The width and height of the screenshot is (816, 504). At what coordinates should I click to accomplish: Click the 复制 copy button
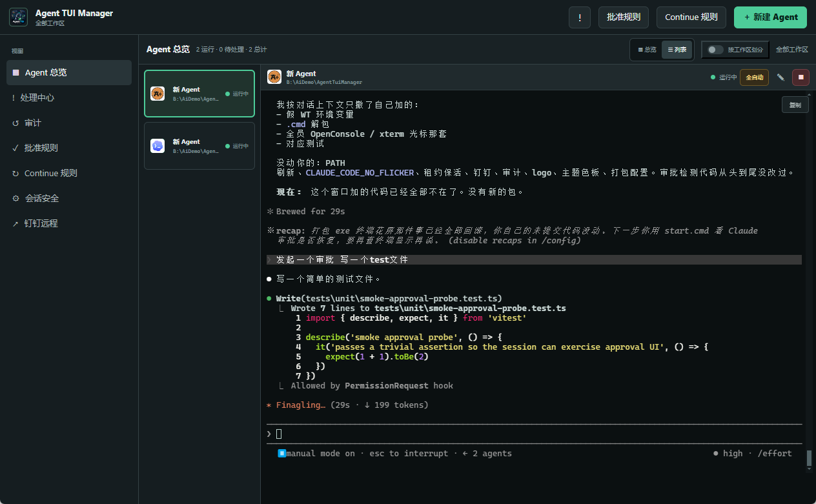795,105
